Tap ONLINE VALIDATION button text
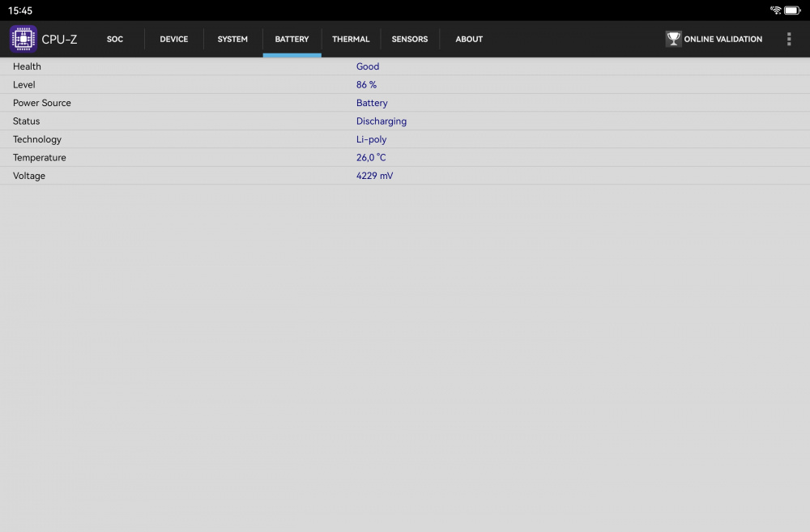Viewport: 810px width, 532px height. click(723, 39)
